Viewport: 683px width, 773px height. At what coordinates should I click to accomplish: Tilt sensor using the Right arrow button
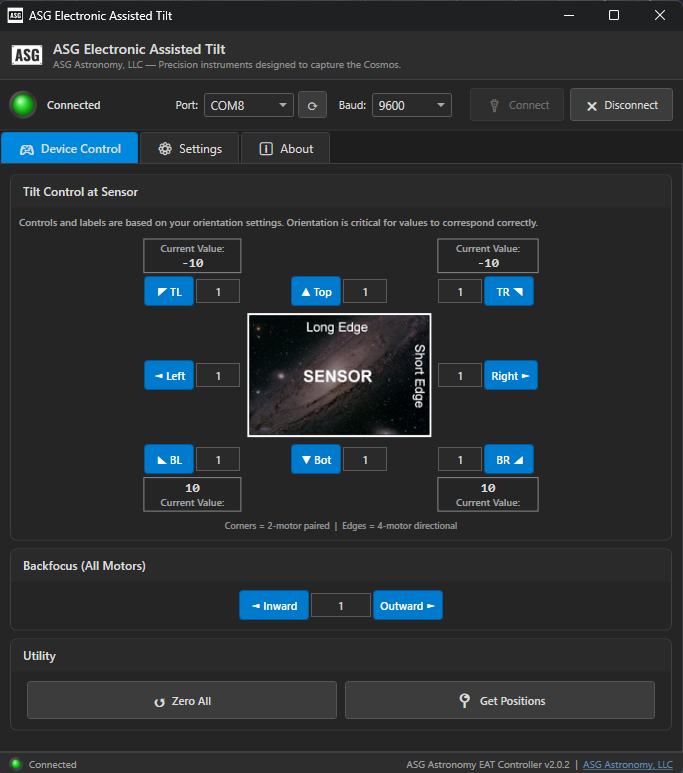pyautogui.click(x=510, y=375)
